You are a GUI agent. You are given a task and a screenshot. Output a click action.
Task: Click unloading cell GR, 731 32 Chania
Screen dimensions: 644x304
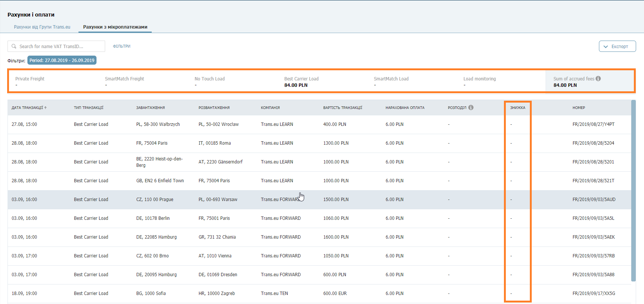[x=217, y=237]
